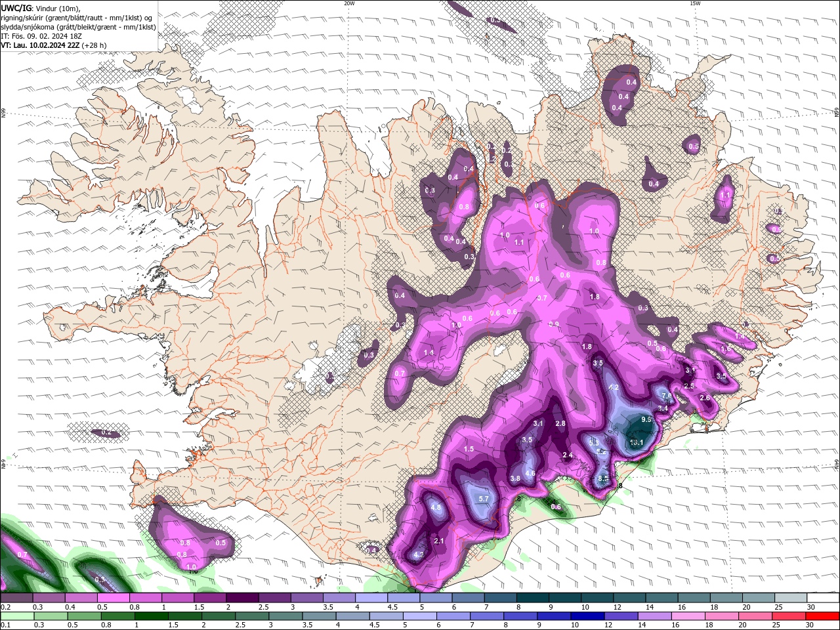Click the 'VT: Lau. 10.02.2024 22Z (+28 h)' line
Screen dimensions: 840x630
54,45
